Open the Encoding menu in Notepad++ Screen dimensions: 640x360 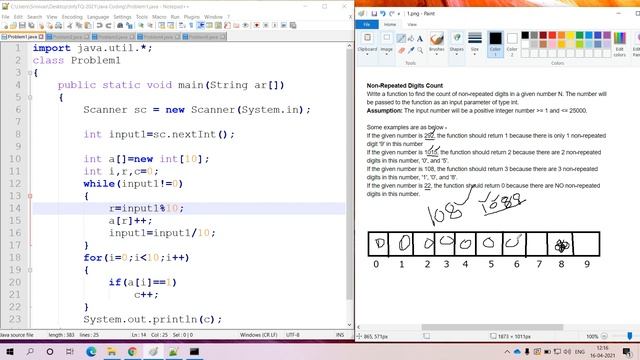pos(72,17)
